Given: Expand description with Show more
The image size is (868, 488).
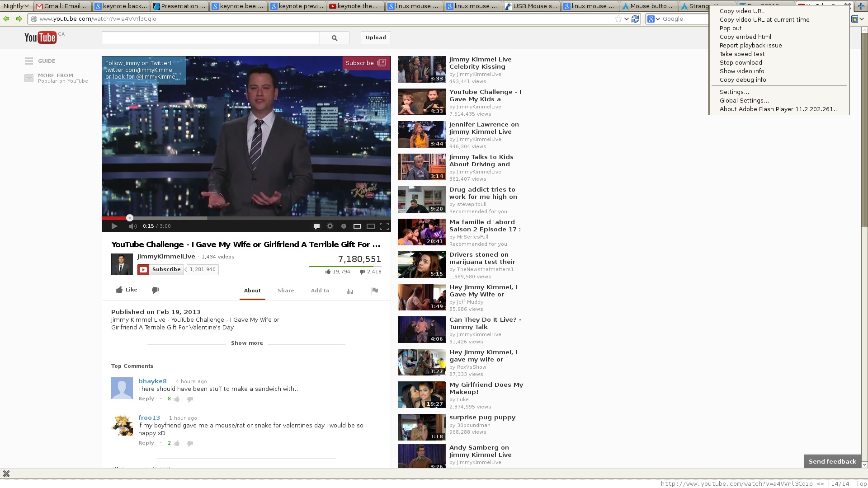Looking at the screenshot, I should pos(247,343).
